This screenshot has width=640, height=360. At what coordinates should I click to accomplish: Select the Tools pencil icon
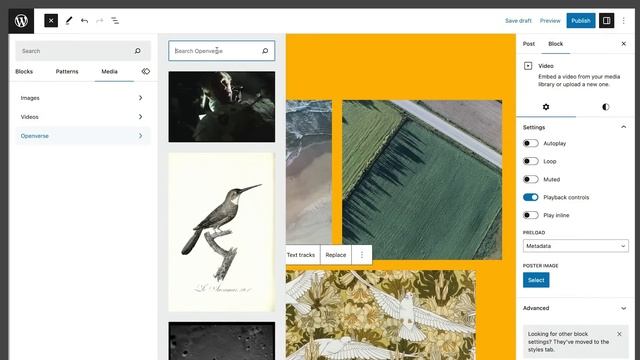69,20
